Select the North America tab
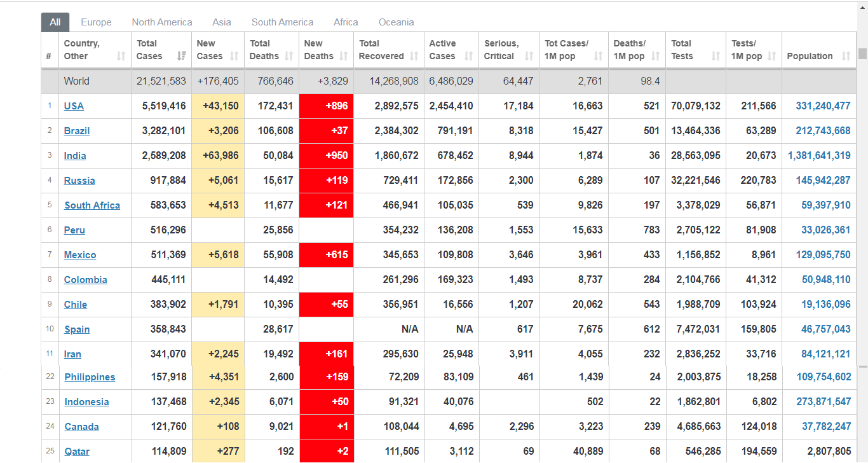Screen dimensions: 868x463 pyautogui.click(x=162, y=22)
